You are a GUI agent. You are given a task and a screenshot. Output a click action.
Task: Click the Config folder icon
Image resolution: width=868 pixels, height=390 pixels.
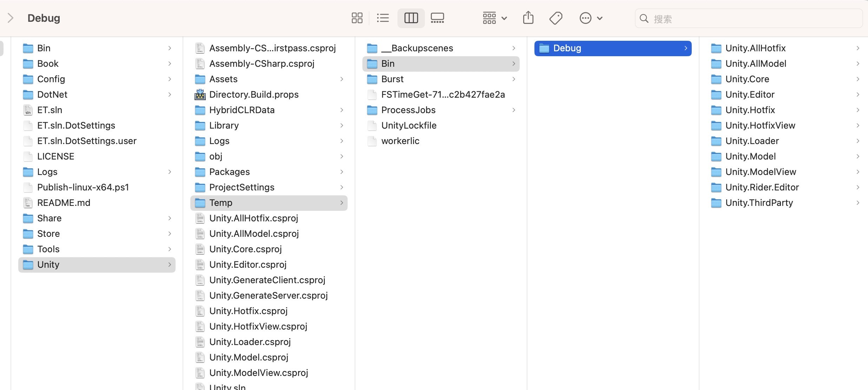point(28,79)
